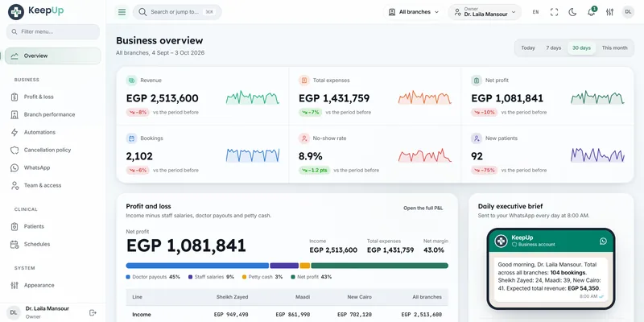644x322 pixels.
Task: Log out using the sidebar sign-out icon
Action: 93,312
